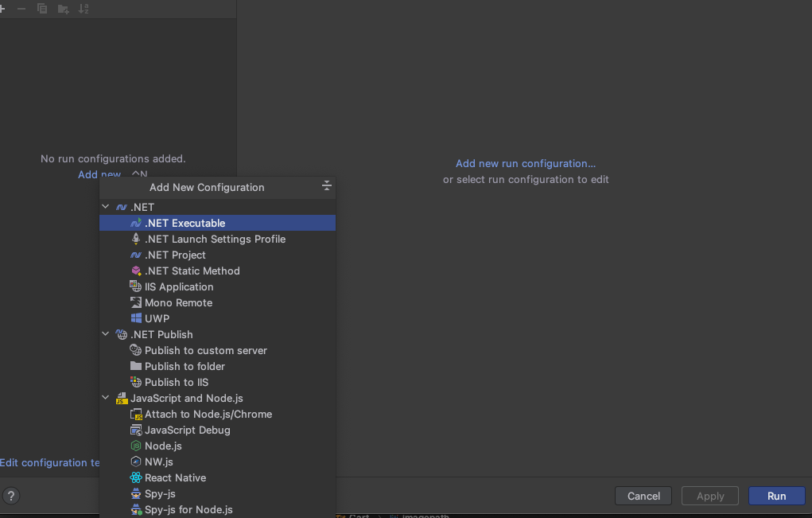Click the Node.js hexagon icon in the list

pyautogui.click(x=137, y=446)
